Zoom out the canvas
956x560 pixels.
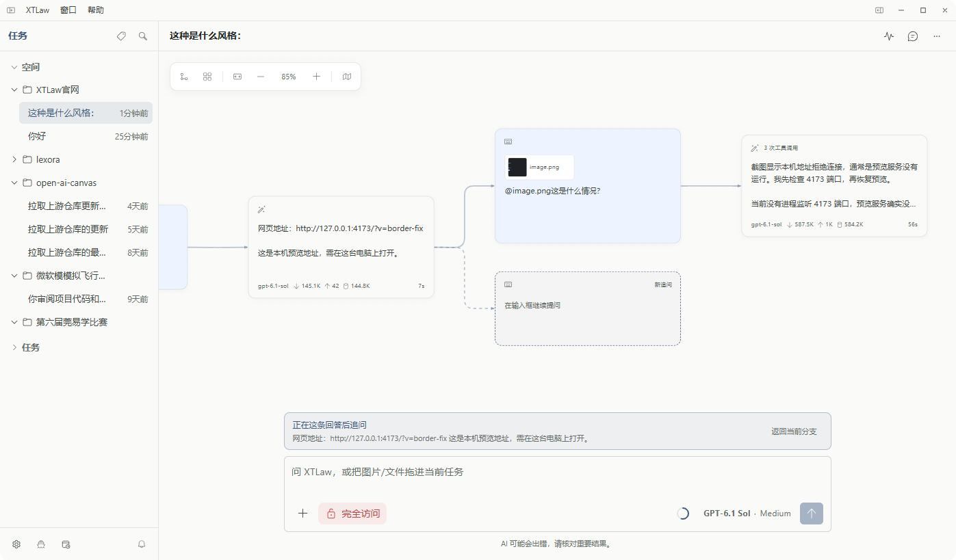pos(261,77)
